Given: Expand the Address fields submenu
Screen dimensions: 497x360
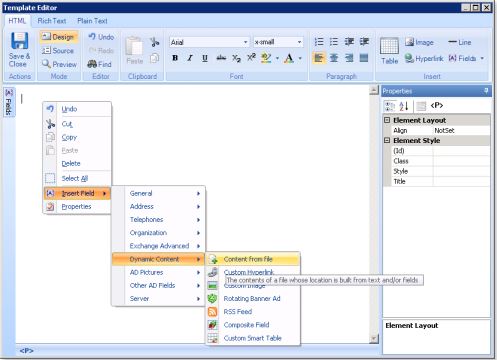Looking at the screenshot, I should click(x=158, y=206).
